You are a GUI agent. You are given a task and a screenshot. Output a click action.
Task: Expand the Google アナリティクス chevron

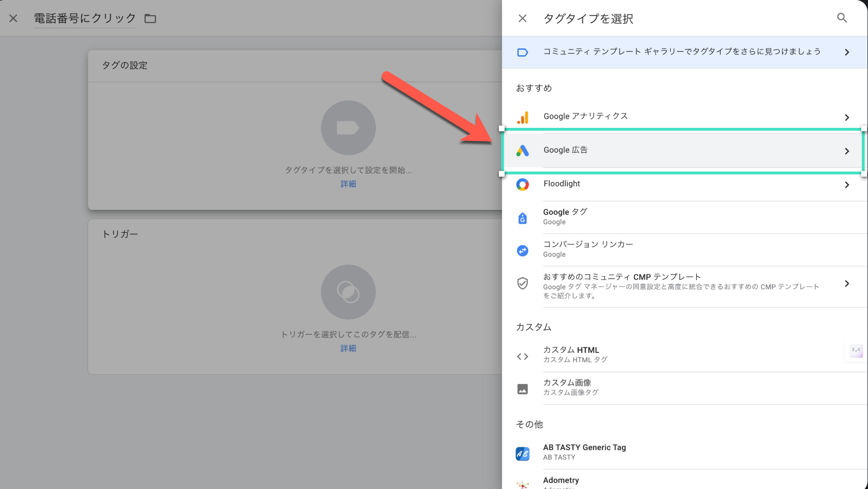(847, 117)
